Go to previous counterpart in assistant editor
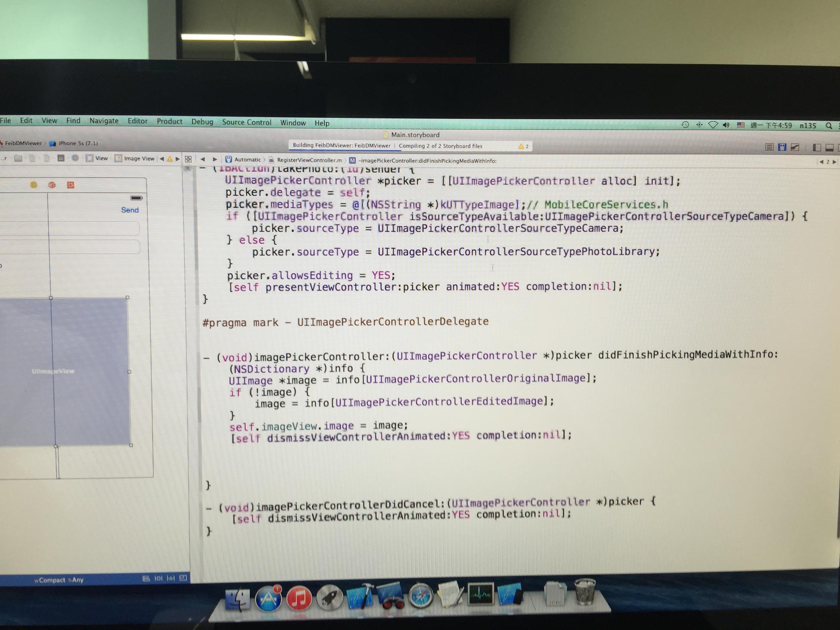This screenshot has width=840, height=630. [821, 162]
